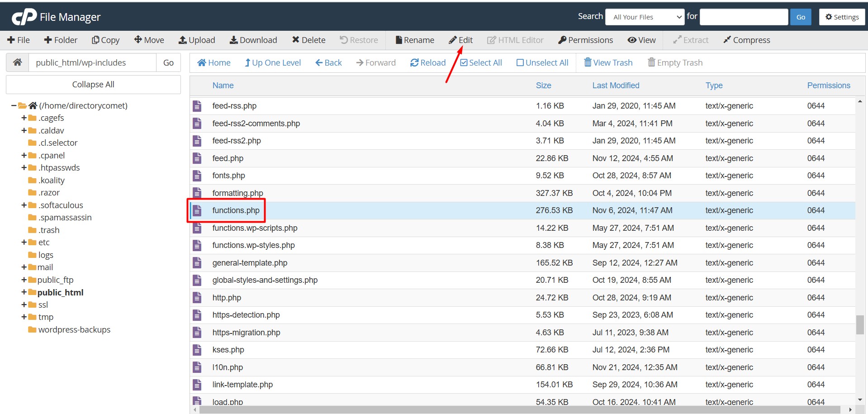Image resolution: width=868 pixels, height=414 pixels.
Task: Select the logs folder in tree
Action: pyautogui.click(x=41, y=255)
